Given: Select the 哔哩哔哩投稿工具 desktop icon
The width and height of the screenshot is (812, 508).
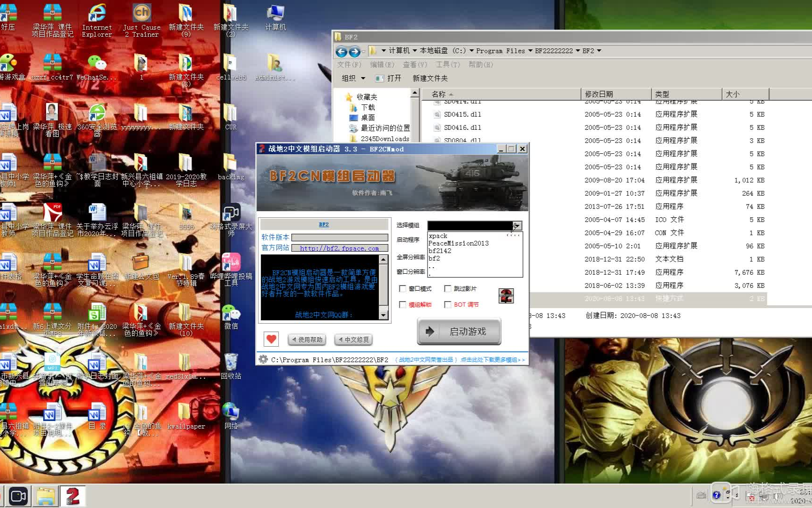Looking at the screenshot, I should click(231, 270).
